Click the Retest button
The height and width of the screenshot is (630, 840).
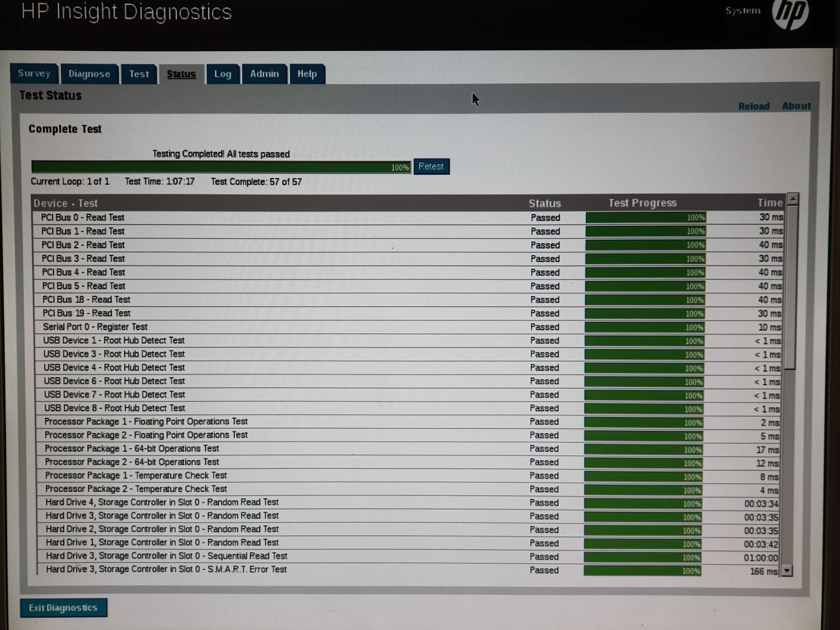[x=431, y=166]
